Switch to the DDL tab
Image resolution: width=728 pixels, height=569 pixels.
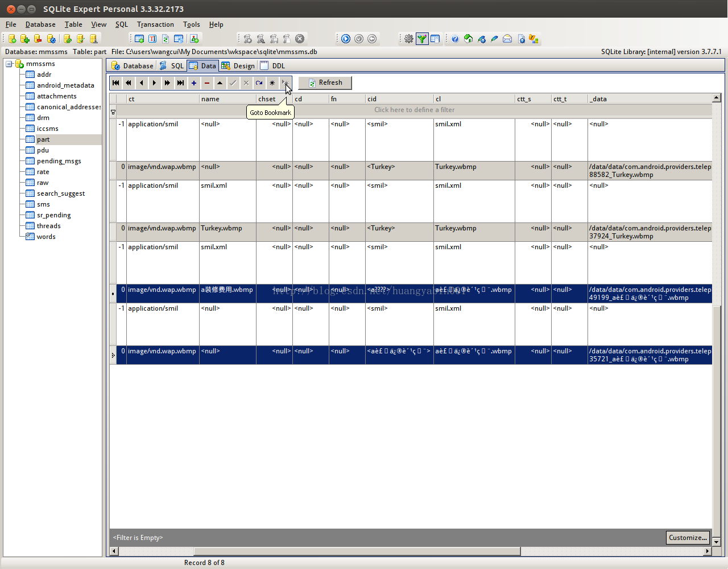[x=273, y=66]
